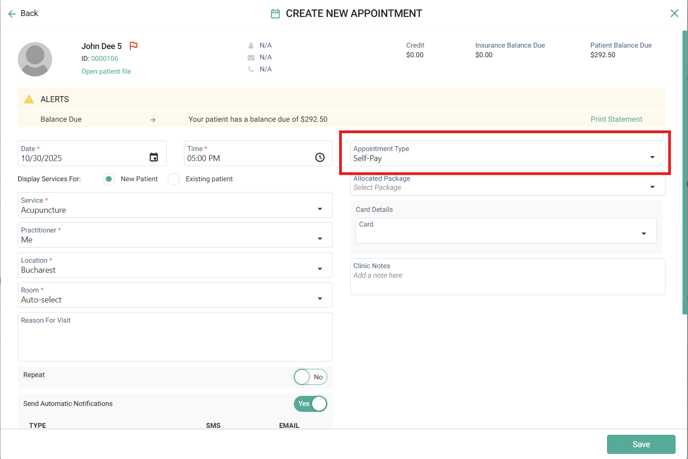Open the Print Statement link
The width and height of the screenshot is (688, 459).
pyautogui.click(x=616, y=120)
